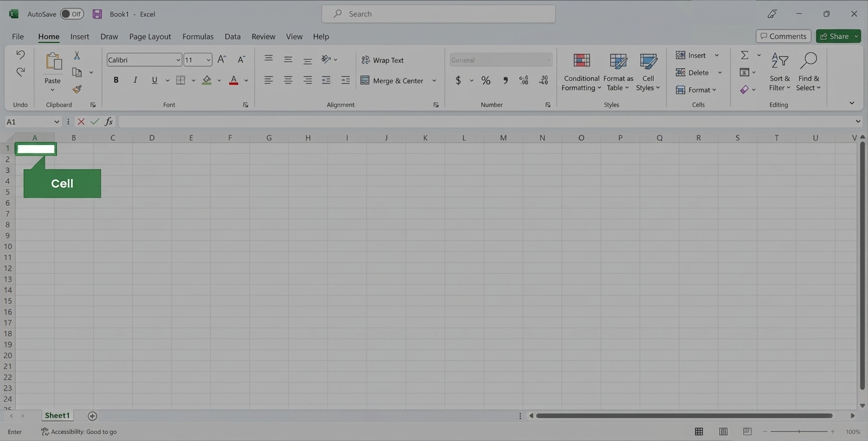Open the Find & Select menu
The height and width of the screenshot is (441, 868).
tap(808, 73)
